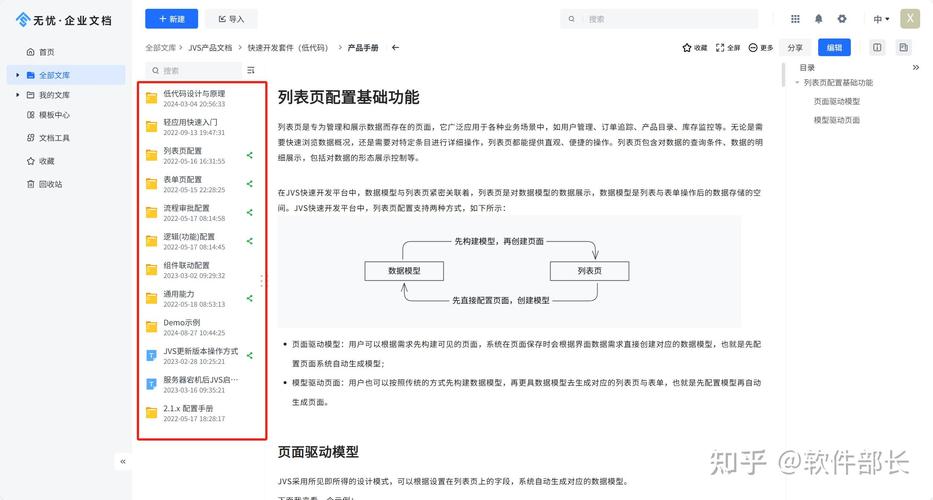Click the notification bell icon
The height and width of the screenshot is (500, 933).
click(x=819, y=19)
